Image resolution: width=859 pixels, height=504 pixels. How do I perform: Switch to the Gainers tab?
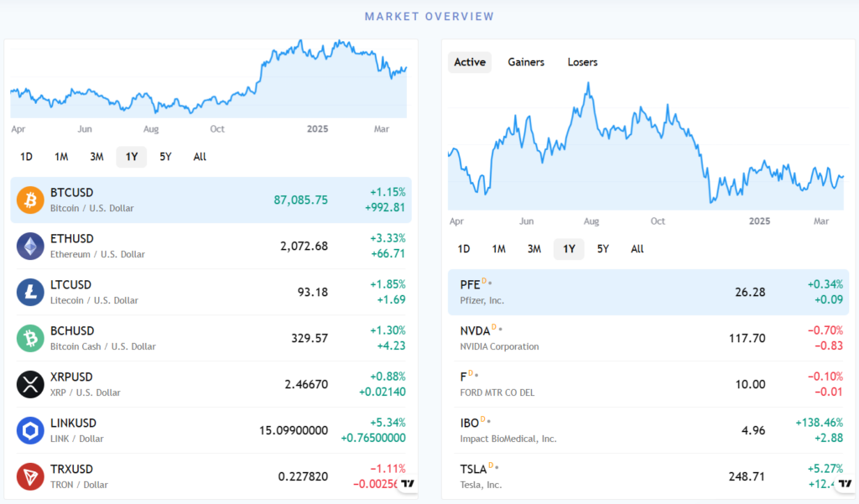click(x=526, y=62)
